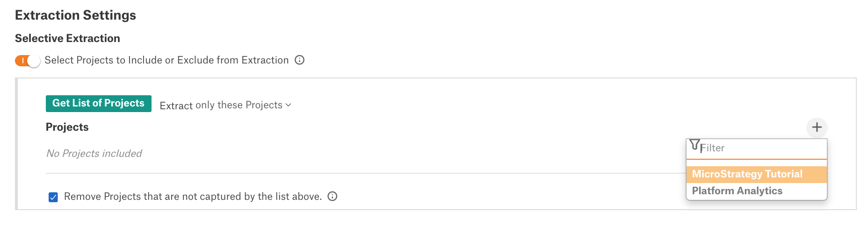
Task: Click 'Select Projects to Include or Exclude' label
Action: [166, 60]
